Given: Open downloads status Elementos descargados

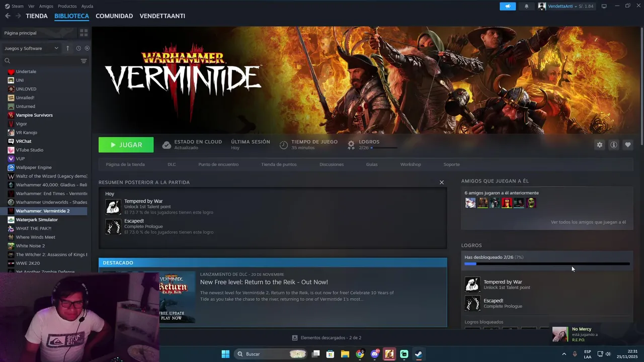Looking at the screenshot, I should [327, 338].
